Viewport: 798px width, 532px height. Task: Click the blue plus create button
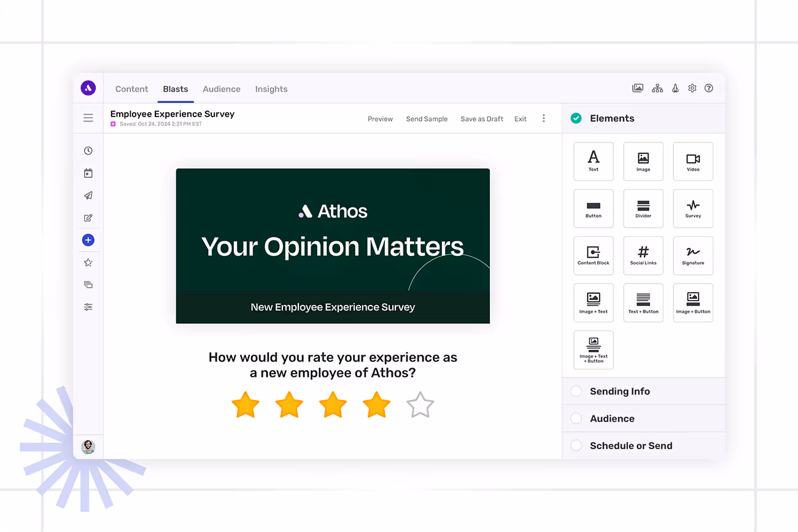pos(88,240)
